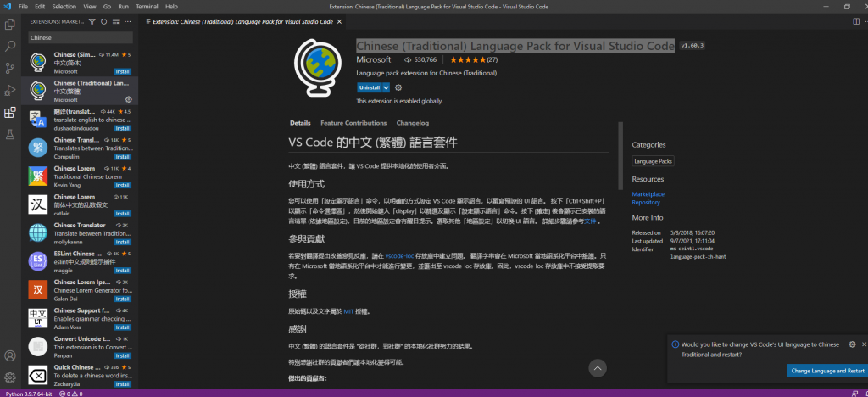Select Chinese Lorem by catlair in list
This screenshot has width=868, height=397.
click(x=80, y=205)
